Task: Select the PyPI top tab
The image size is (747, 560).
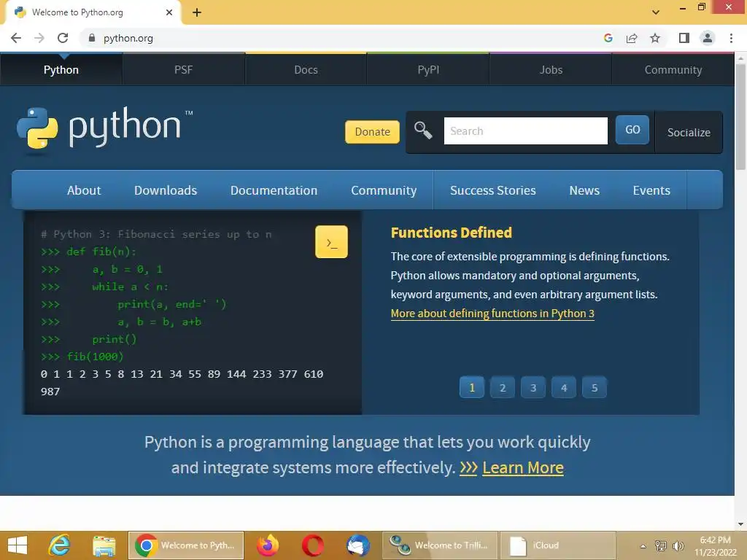Action: [x=428, y=69]
